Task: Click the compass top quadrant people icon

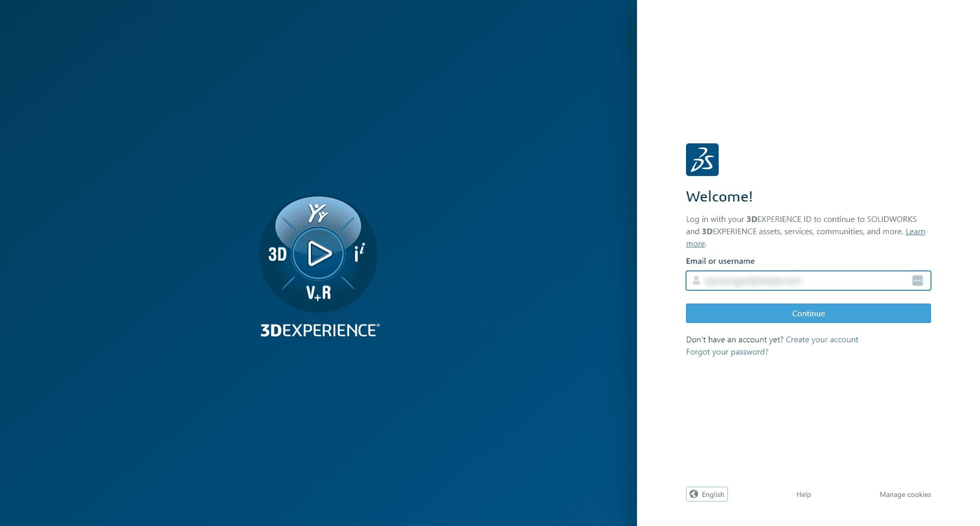Action: [x=317, y=213]
